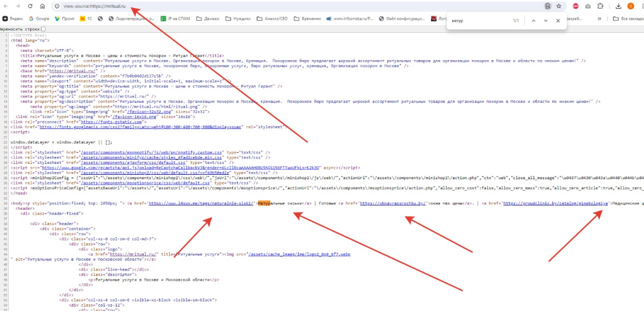Click the window.dataLayer code line
Image resolution: width=644 pixels, height=324 pixels.
61,142
